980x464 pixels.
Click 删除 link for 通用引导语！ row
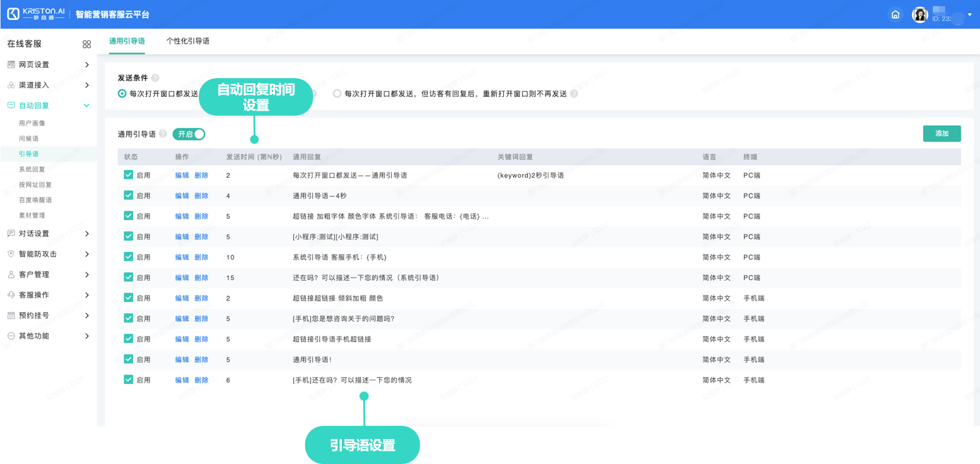(x=201, y=360)
